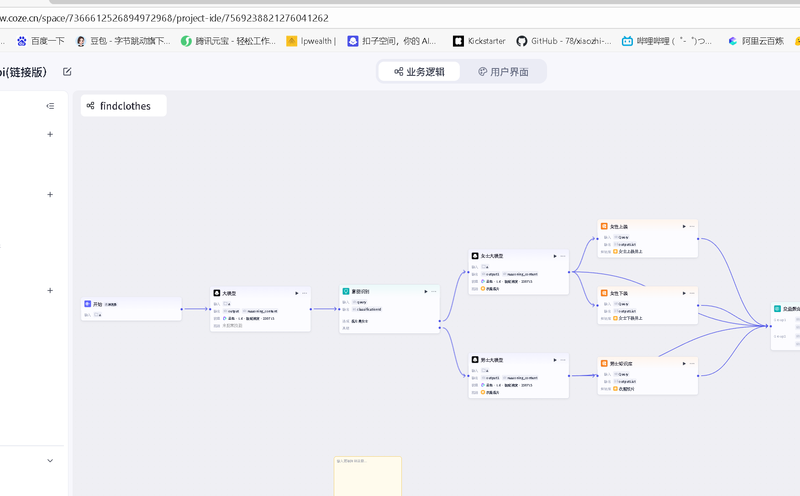Viewport: 800px width, 496px height.
Task: Select the 大模型 node icon
Action: (x=217, y=293)
